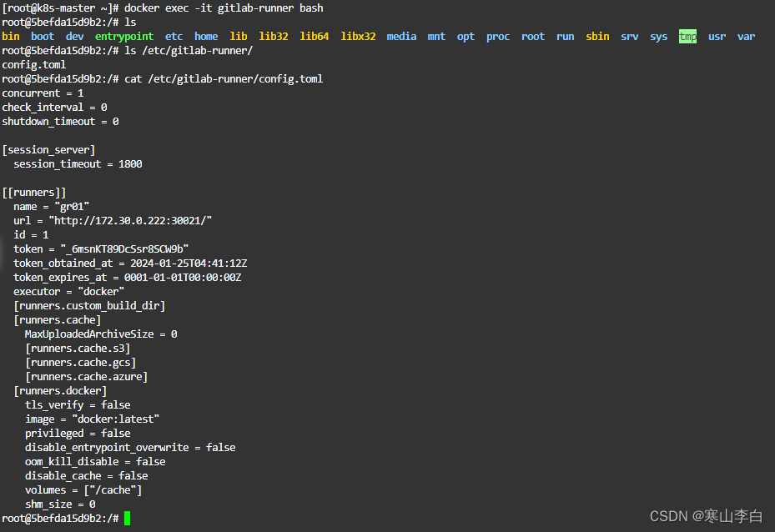This screenshot has height=532, width=775.
Task: Click the token '_6msnKT89DcSsr8SCW9b' value
Action: [x=124, y=249]
